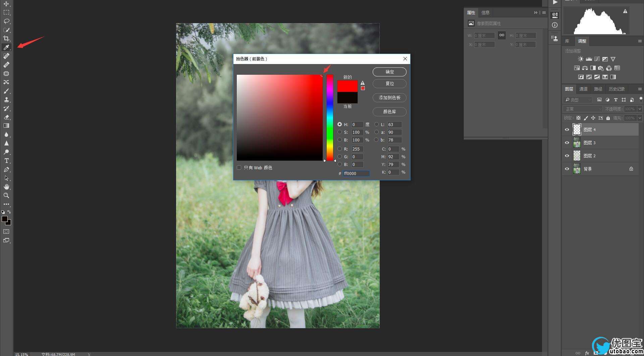The width and height of the screenshot is (644, 356).
Task: Click the Quick Mask mode icon
Action: (6, 232)
